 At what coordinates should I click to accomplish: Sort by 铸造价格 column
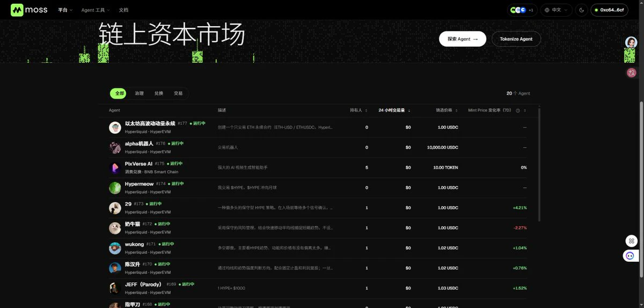pyautogui.click(x=447, y=110)
